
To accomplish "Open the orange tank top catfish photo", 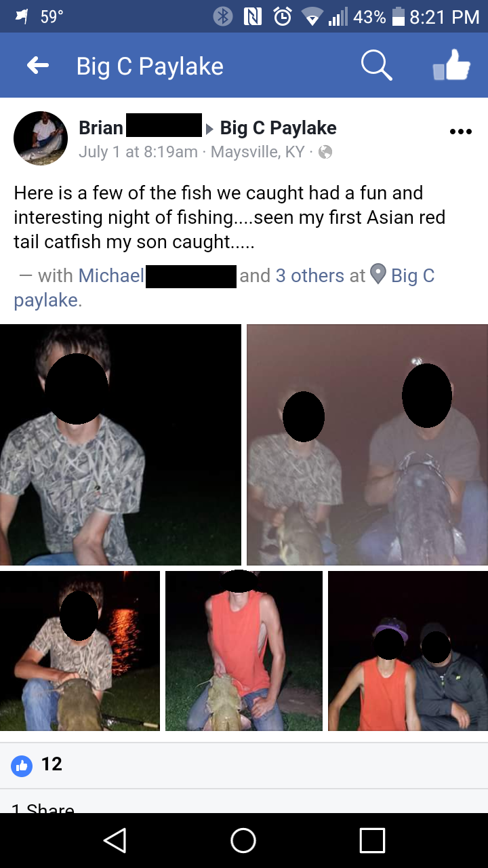I will pos(244,651).
